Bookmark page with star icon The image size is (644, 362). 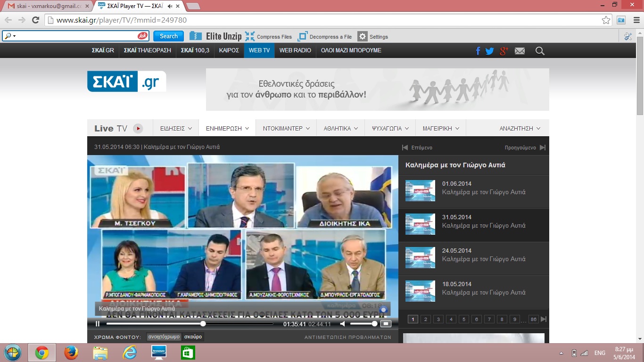606,20
